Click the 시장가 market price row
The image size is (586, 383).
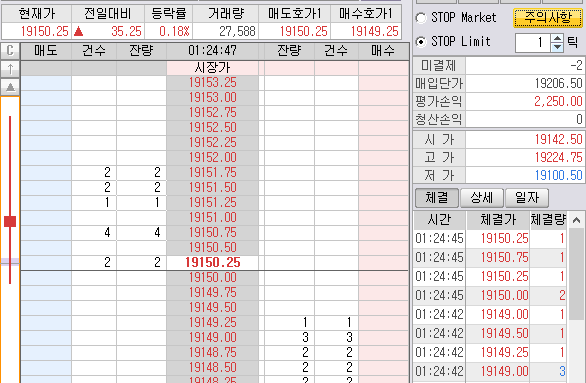click(x=212, y=68)
